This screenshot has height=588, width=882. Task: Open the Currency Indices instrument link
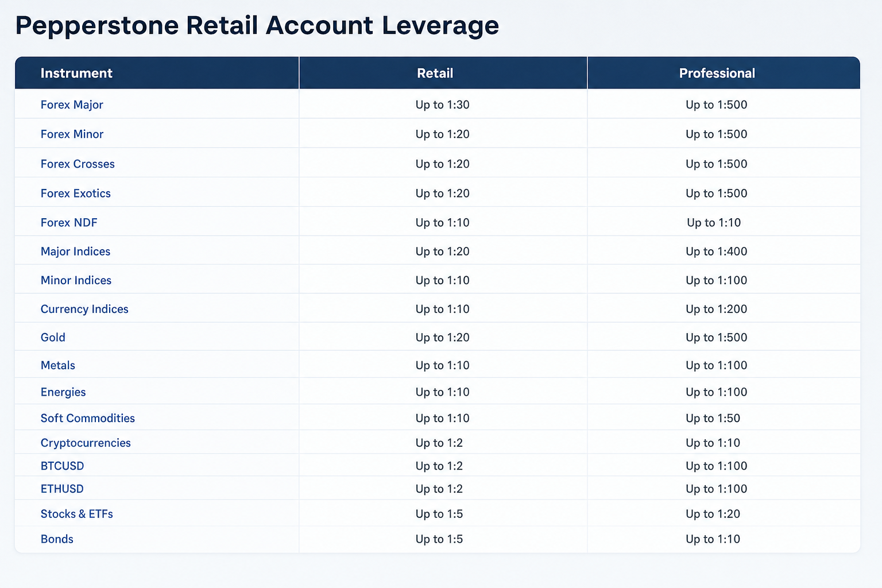84,309
